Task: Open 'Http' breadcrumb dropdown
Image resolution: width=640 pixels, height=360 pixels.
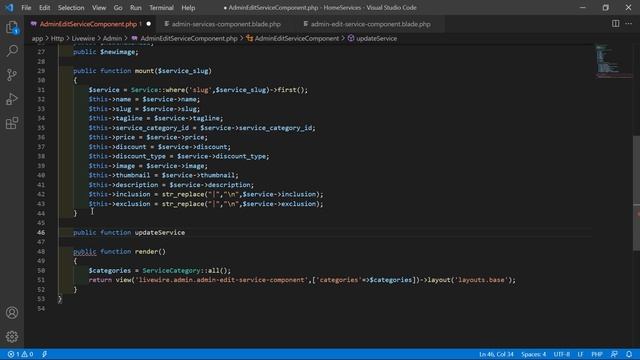Action: [57, 38]
